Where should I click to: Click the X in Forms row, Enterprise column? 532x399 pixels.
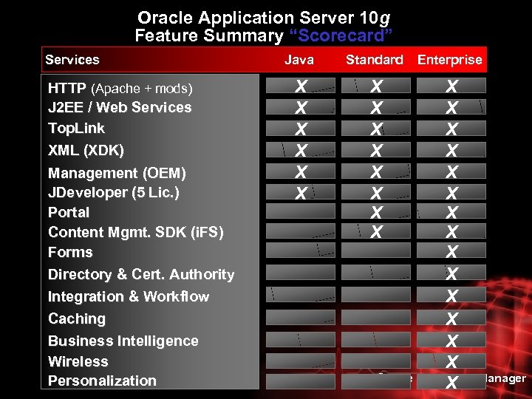pyautogui.click(x=451, y=251)
